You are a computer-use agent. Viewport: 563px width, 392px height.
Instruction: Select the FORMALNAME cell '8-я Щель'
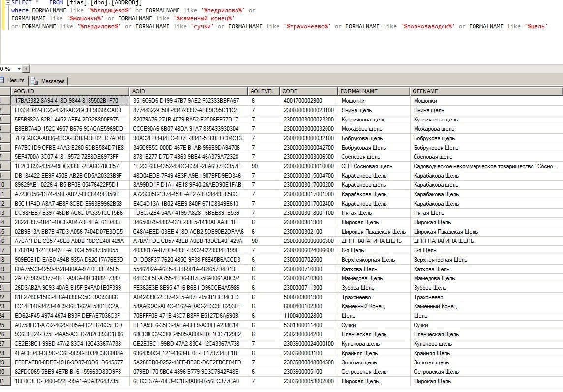374,250
